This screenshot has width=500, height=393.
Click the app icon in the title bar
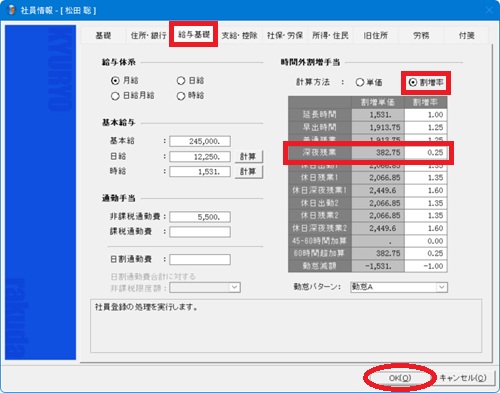(x=12, y=10)
